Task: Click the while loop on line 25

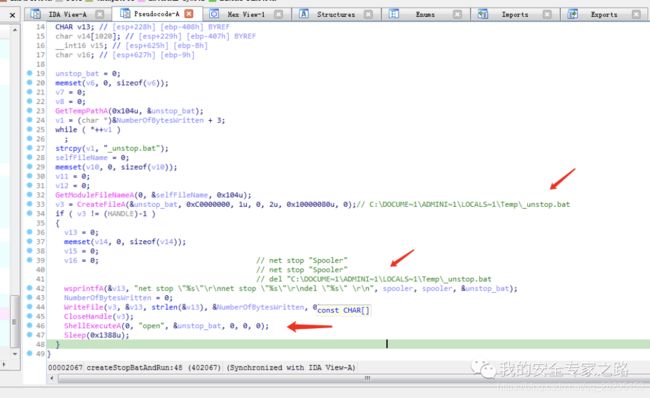Action: 87,129
